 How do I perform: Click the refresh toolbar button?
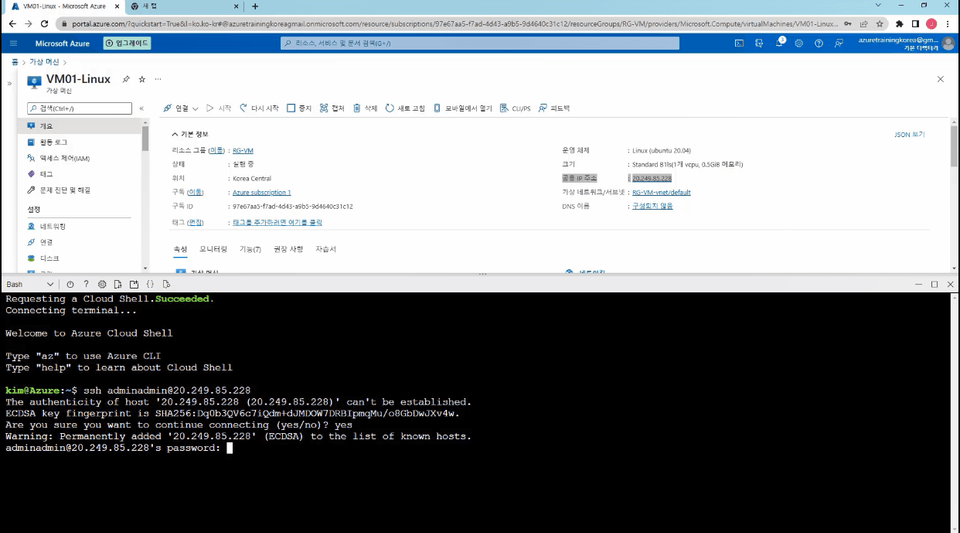pos(405,108)
